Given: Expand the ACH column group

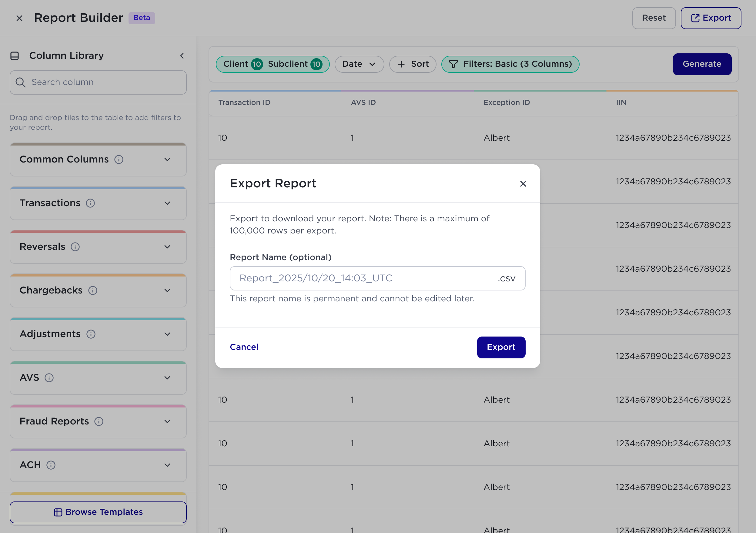Looking at the screenshot, I should [x=98, y=465].
